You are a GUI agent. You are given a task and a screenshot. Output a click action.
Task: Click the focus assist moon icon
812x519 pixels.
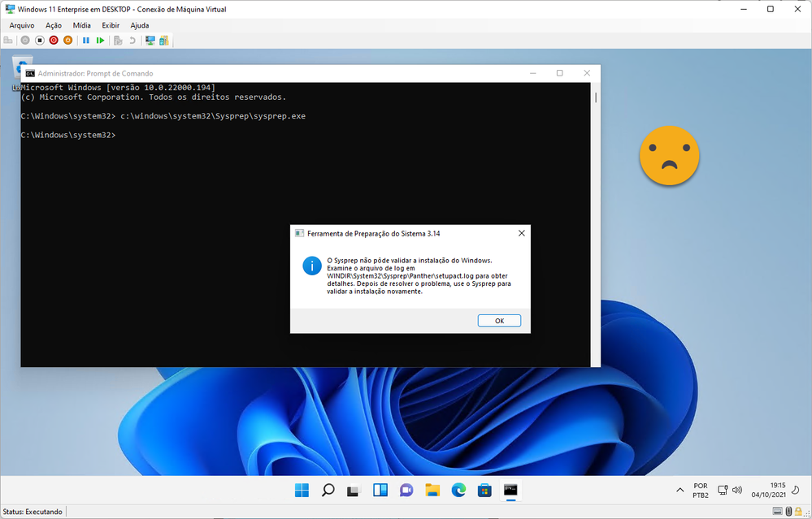pos(796,490)
